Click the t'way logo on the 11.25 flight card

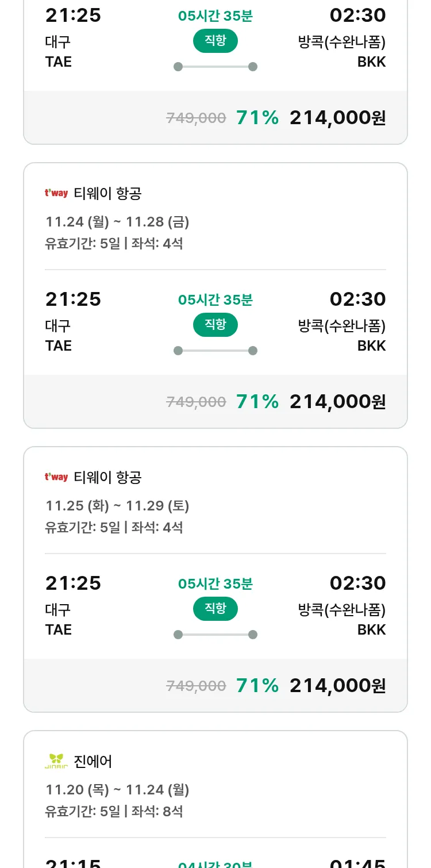click(56, 477)
